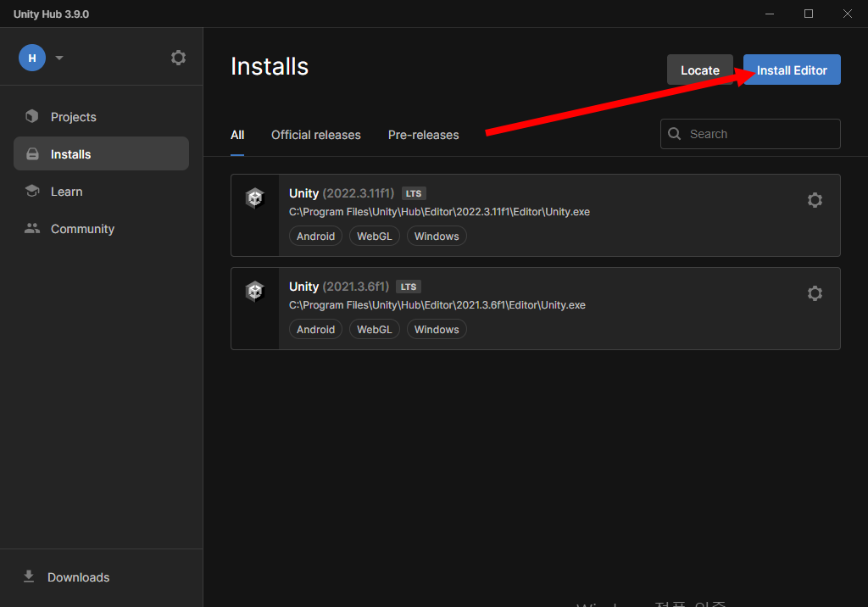This screenshot has width=868, height=607.
Task: Click Android tag under Unity 2022.3.11f1
Action: coord(315,237)
